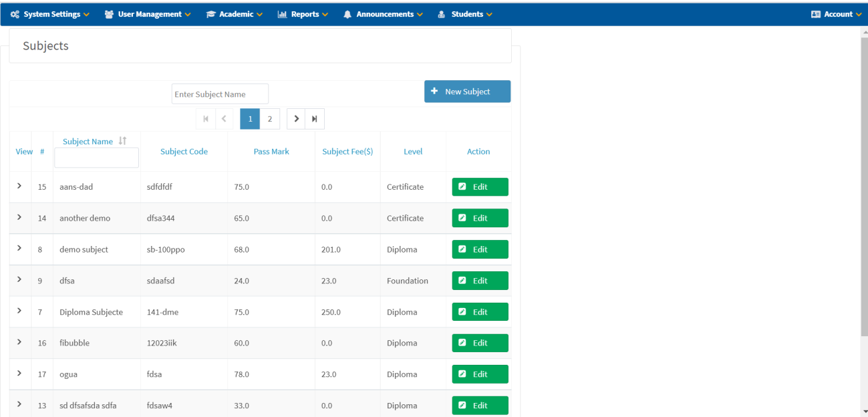The height and width of the screenshot is (417, 868).
Task: Edit the demo subject row
Action: click(480, 249)
